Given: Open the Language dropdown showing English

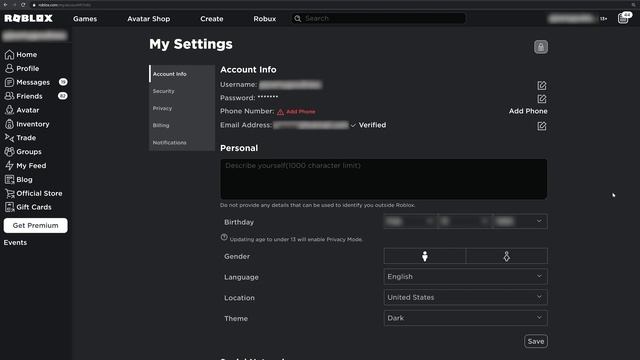Looking at the screenshot, I should point(465,277).
